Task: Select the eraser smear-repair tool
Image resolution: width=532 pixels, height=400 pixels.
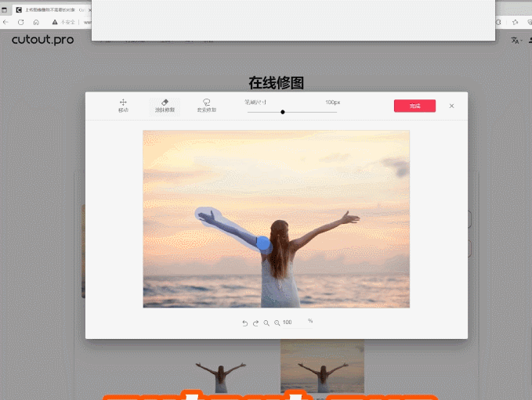Action: tap(165, 106)
